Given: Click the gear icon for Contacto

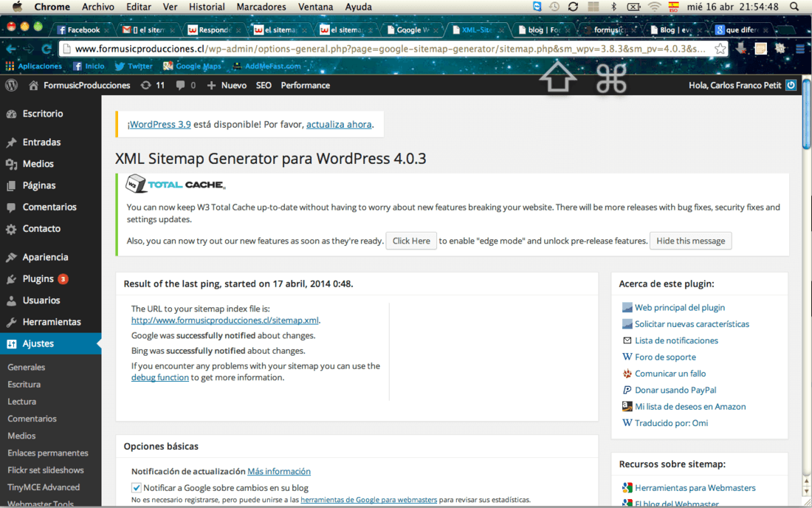Looking at the screenshot, I should click(11, 229).
